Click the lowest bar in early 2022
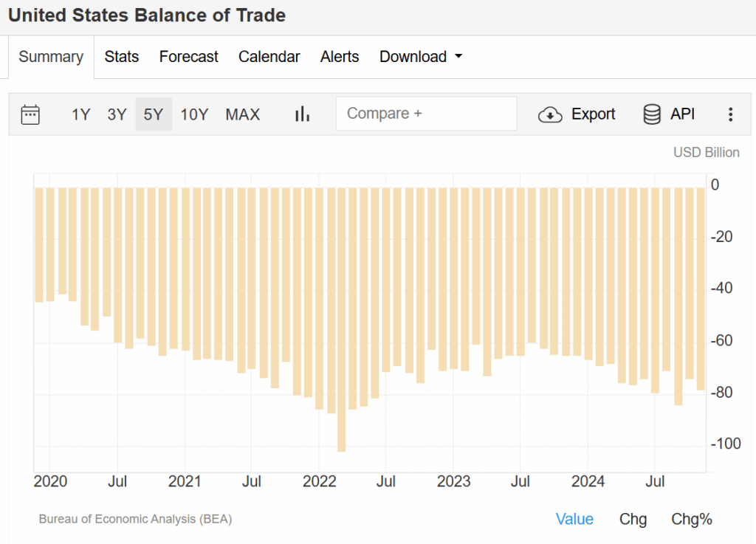Image resolution: width=756 pixels, height=544 pixels. pos(341,319)
